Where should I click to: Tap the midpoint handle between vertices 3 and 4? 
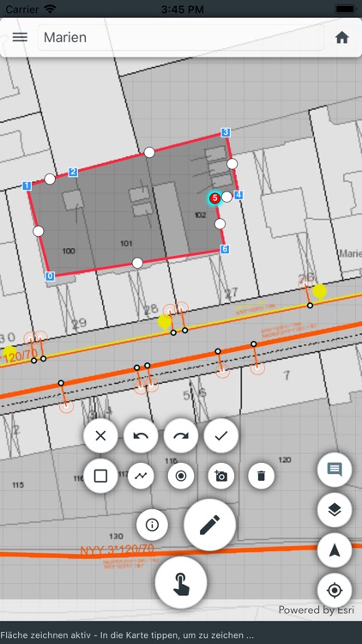[232, 164]
